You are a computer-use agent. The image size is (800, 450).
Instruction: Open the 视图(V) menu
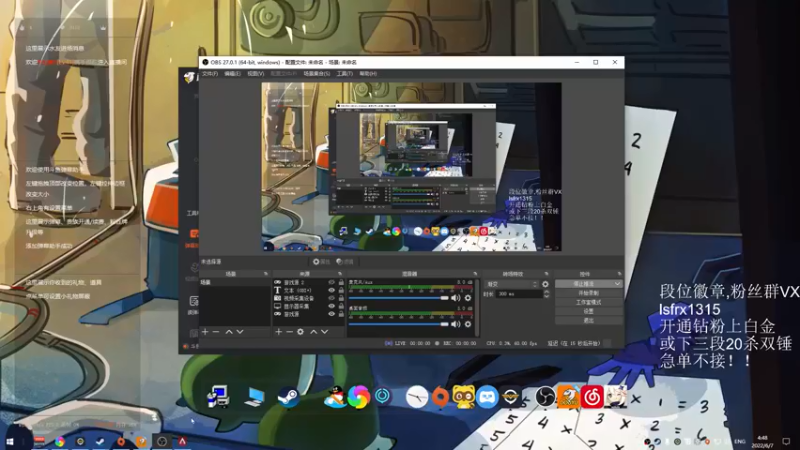click(x=256, y=74)
